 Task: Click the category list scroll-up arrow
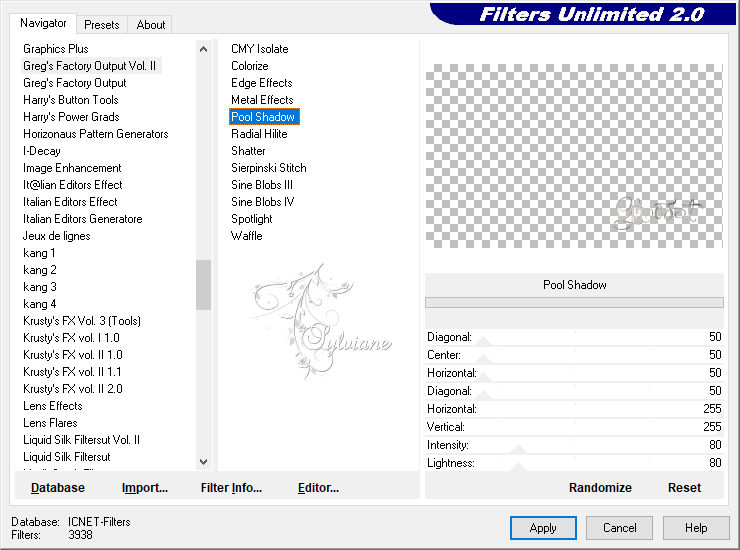[x=203, y=49]
